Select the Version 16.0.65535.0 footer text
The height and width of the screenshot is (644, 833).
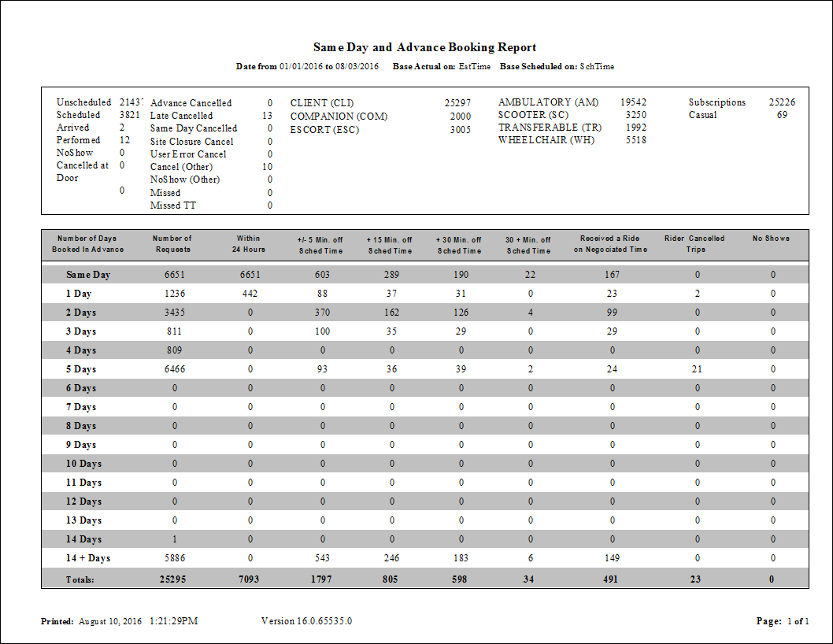tap(306, 621)
